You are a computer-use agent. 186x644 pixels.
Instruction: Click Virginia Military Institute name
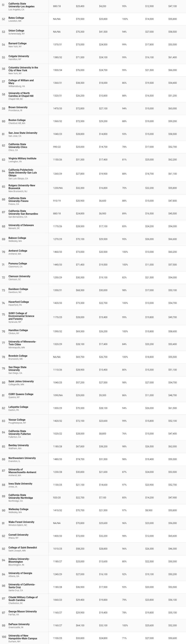pos(22,159)
